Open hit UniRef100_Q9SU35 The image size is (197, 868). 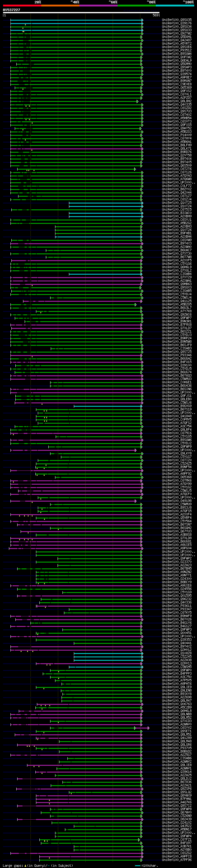(x=177, y=20)
